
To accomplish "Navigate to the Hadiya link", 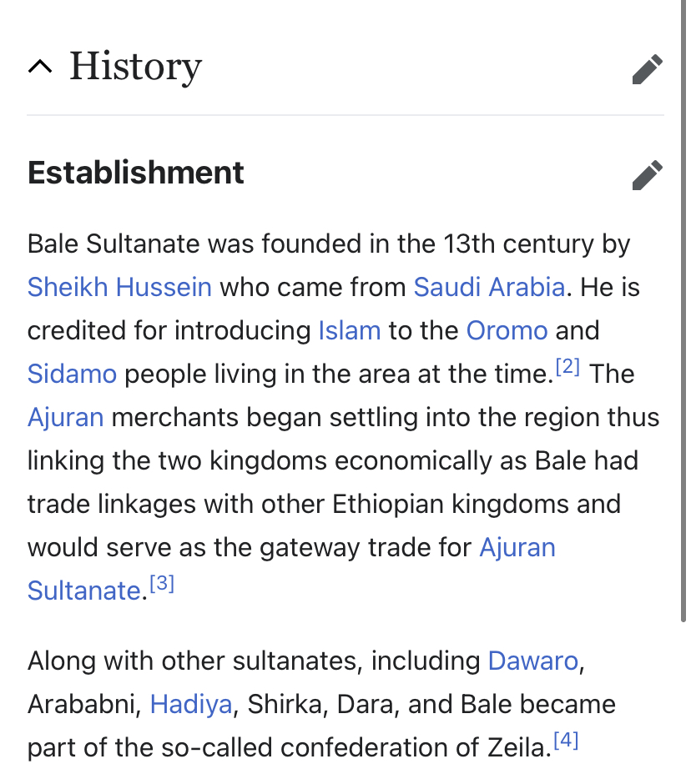I will point(190,705).
